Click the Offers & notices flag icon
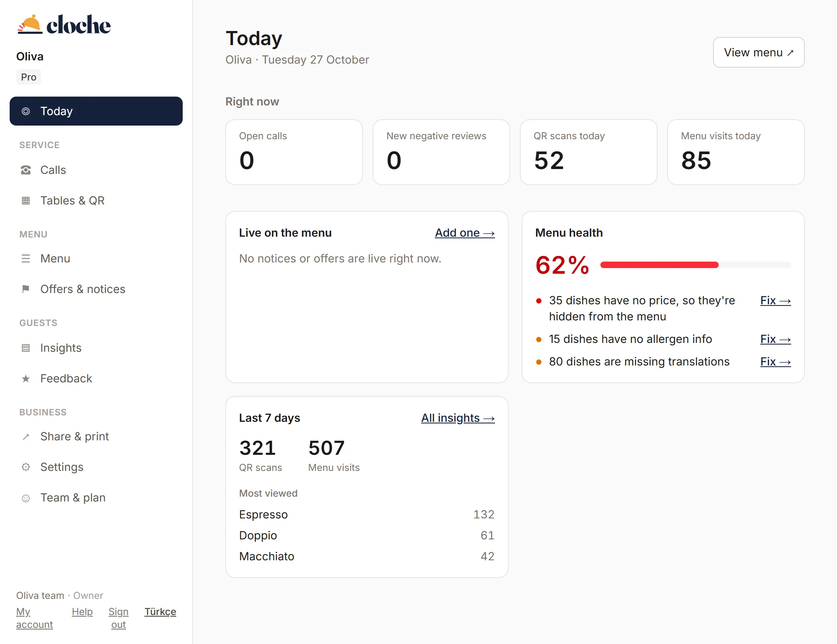Viewport: 837px width, 644px height. coord(26,289)
